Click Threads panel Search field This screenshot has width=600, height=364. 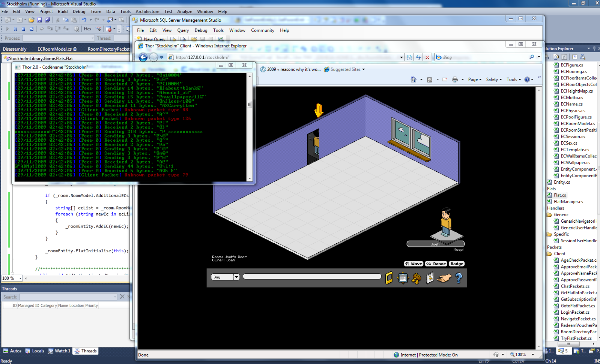pos(68,297)
